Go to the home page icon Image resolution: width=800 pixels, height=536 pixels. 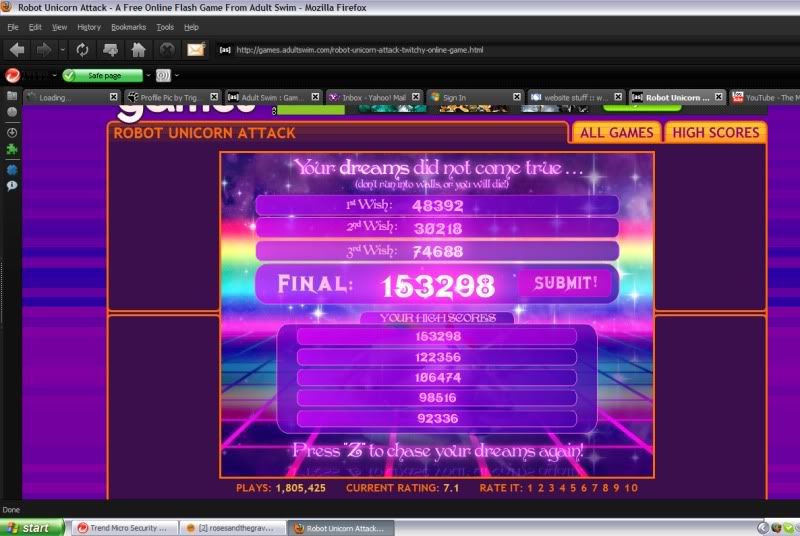click(x=138, y=49)
